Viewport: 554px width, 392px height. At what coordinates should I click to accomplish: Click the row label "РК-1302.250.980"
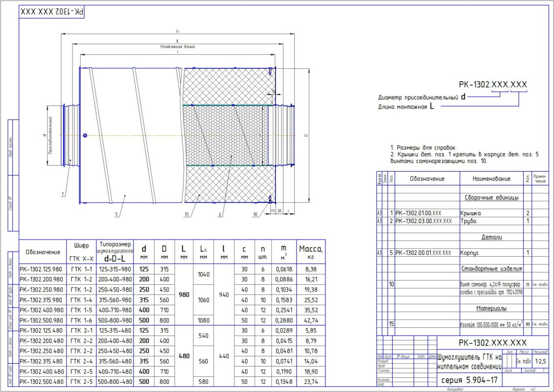pos(41,290)
